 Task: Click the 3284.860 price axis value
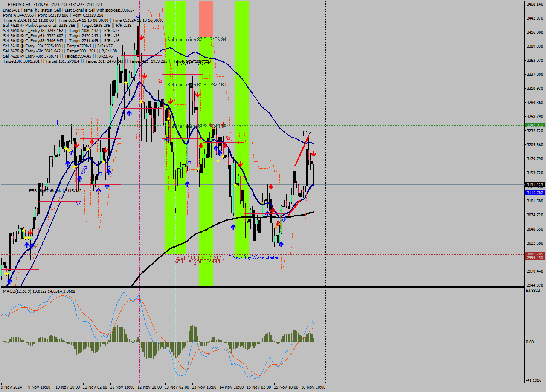point(534,102)
